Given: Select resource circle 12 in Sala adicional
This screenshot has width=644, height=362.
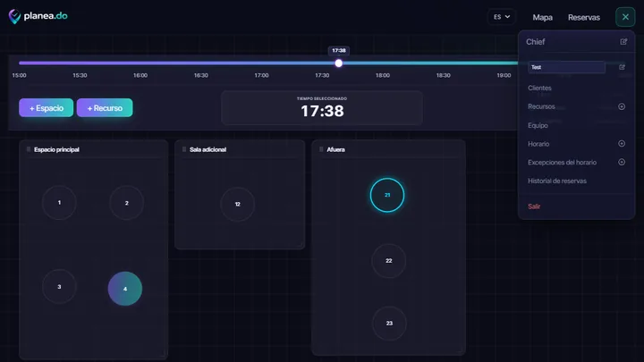Looking at the screenshot, I should point(237,204).
